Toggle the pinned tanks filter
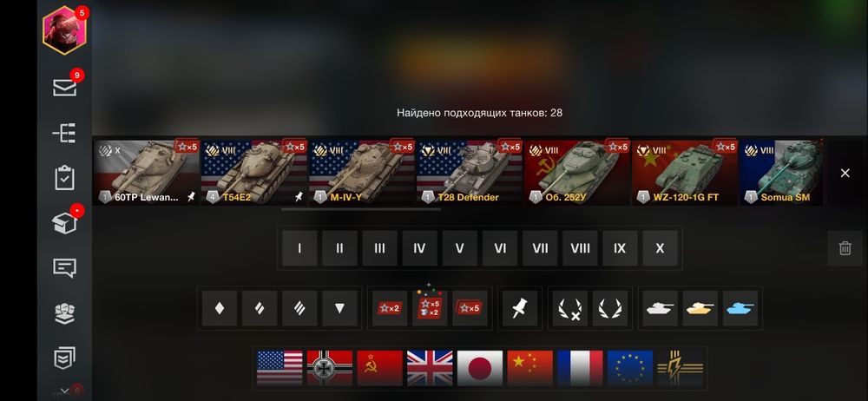This screenshot has height=401, width=868. click(x=520, y=308)
